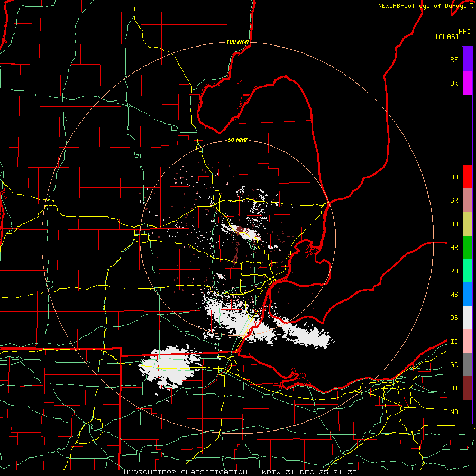This screenshot has height=476, width=476.
Task: Click the KDTX radar site identifier
Action: point(272,472)
